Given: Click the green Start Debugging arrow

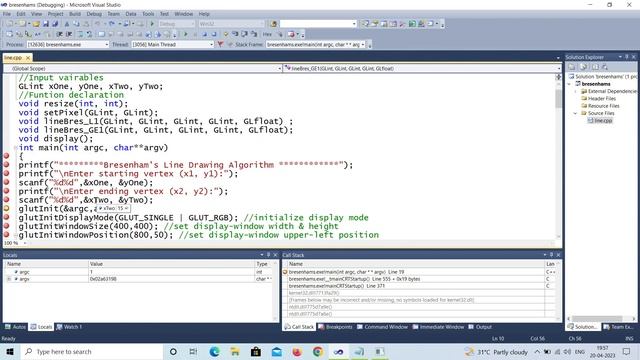Looking at the screenshot, I should point(152,24).
